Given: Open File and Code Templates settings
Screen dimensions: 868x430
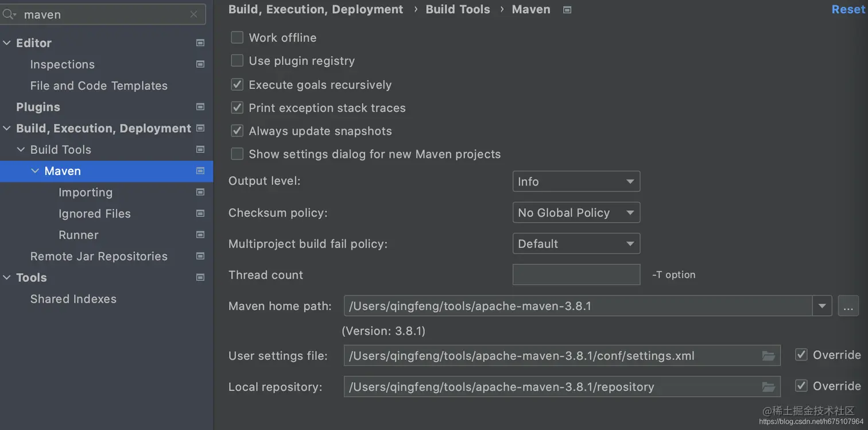Looking at the screenshot, I should tap(99, 86).
